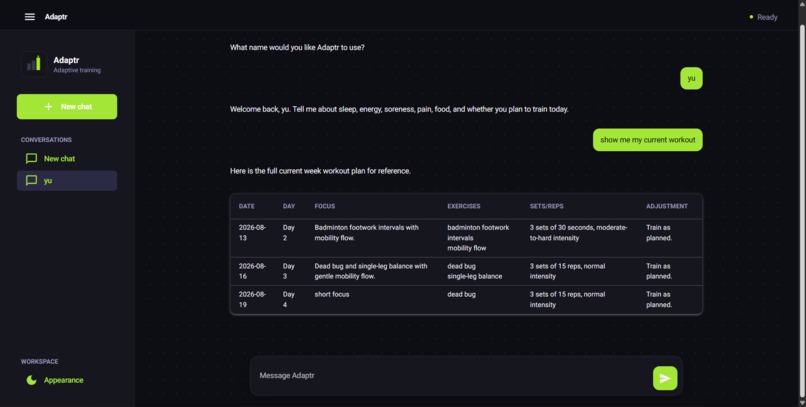Viewport: 806px width, 407px height.
Task: Open the New chat conversation
Action: coord(67,159)
